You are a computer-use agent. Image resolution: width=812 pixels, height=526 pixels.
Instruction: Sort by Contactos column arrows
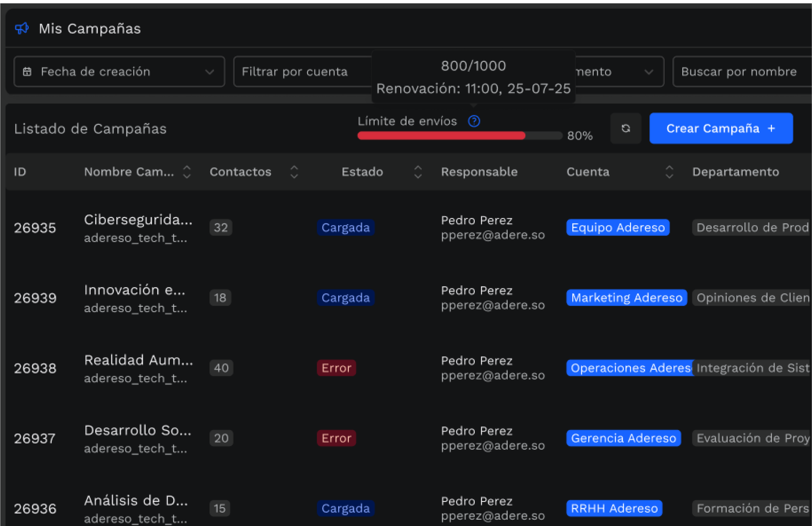pos(294,172)
